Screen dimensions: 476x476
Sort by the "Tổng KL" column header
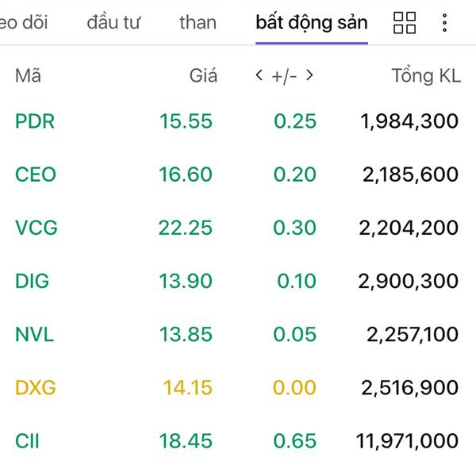tap(425, 76)
